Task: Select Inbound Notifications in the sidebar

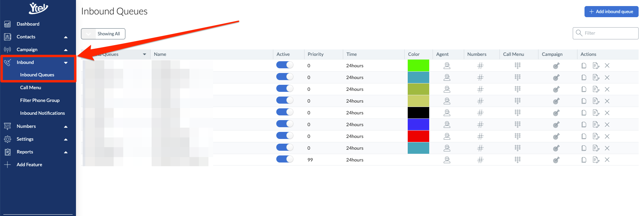Action: [42, 113]
